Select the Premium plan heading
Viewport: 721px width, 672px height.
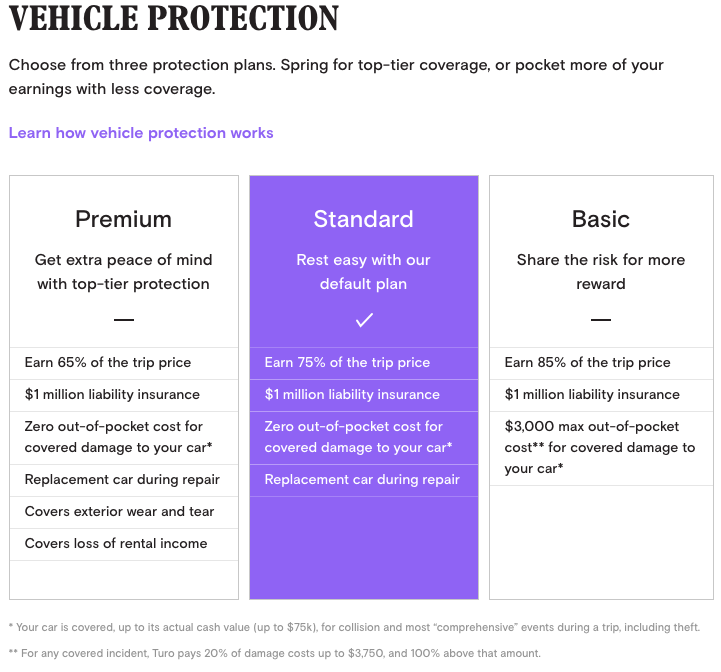tap(124, 219)
